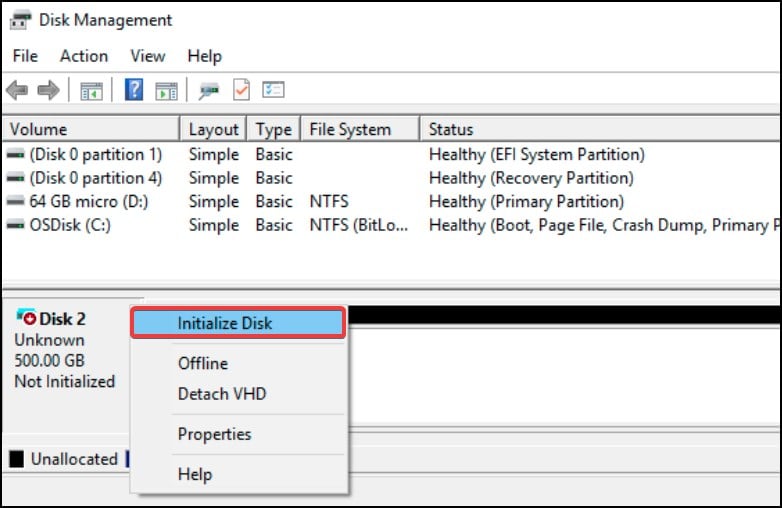Select the OSDisk (C:) volume row

70,225
